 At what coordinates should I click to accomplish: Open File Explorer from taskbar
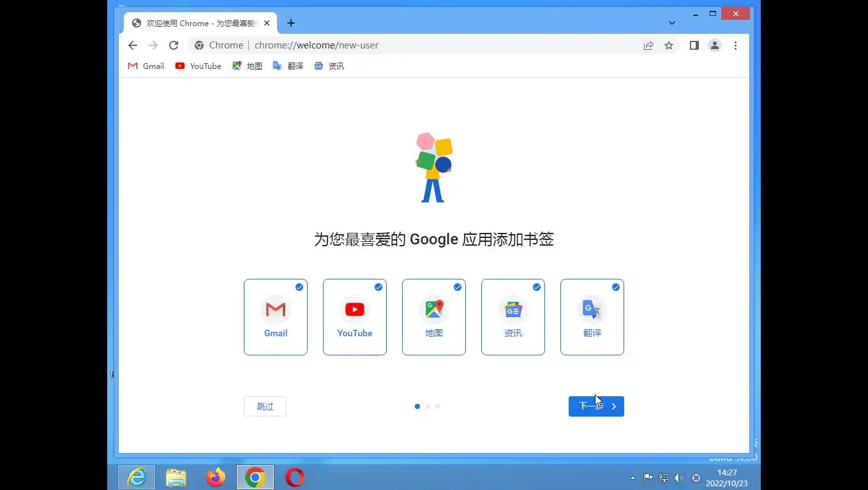(176, 477)
